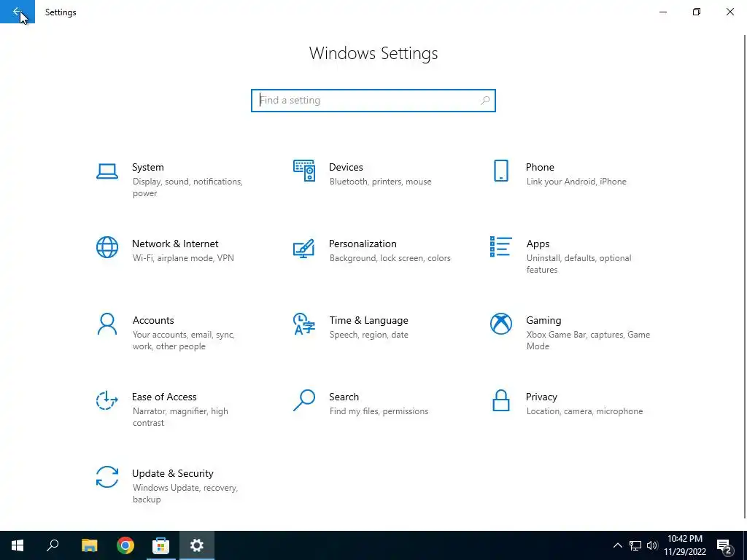Click 'Windows Update, recovery, backup' text

[x=185, y=494]
